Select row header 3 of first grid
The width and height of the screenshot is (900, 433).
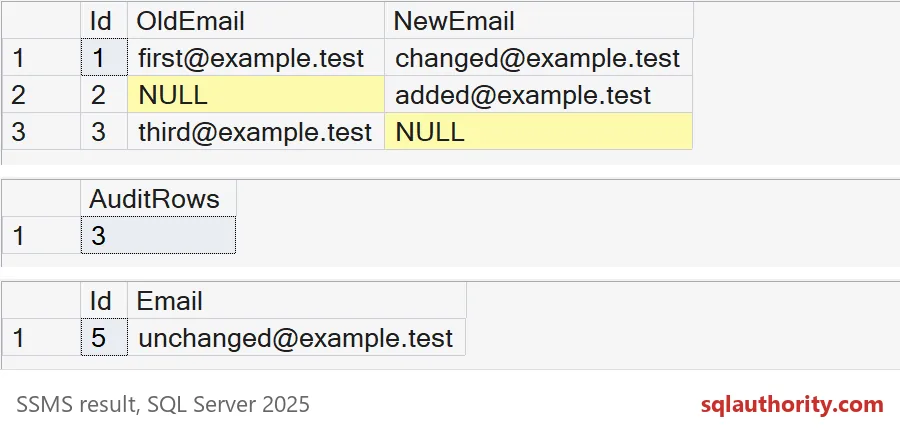[41, 132]
